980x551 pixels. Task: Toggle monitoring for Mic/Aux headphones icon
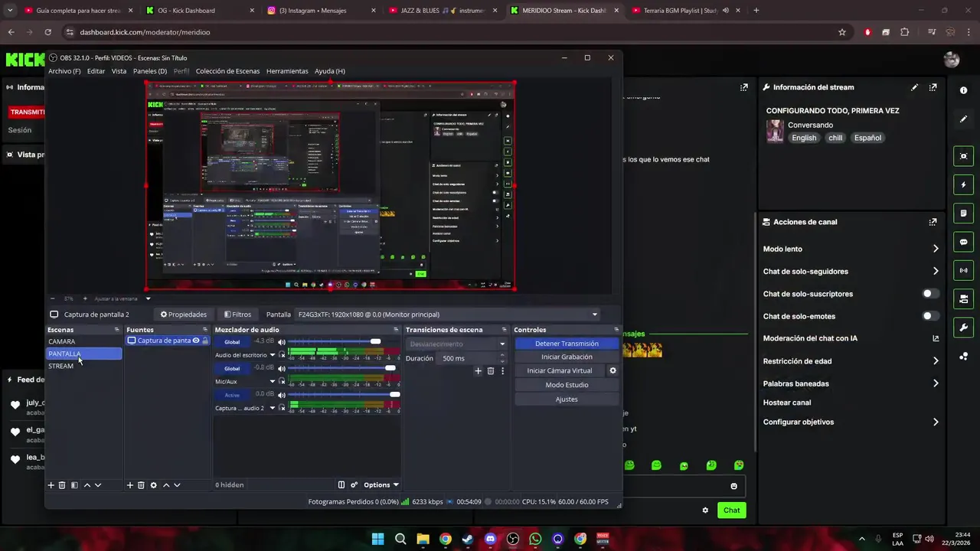point(282,382)
